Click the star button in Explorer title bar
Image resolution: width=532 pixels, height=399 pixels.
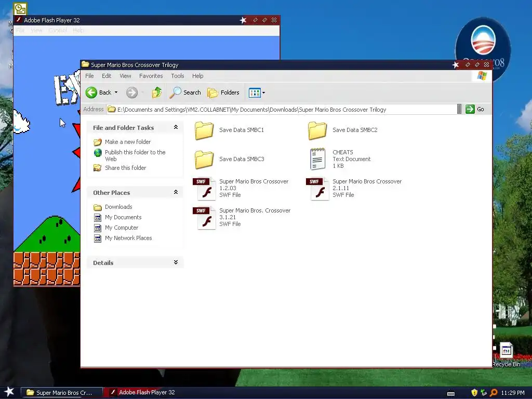(456, 65)
